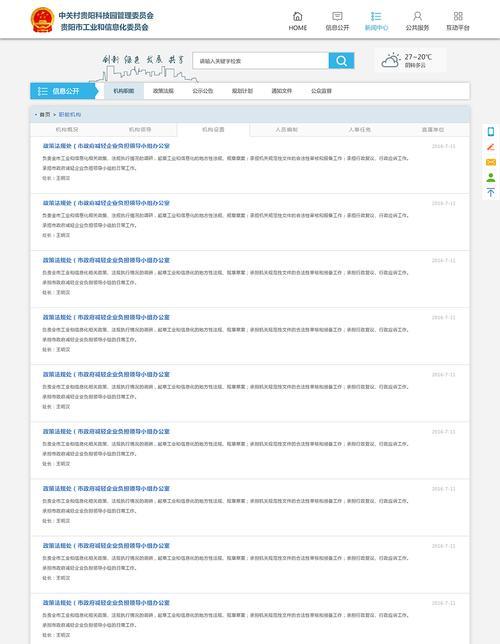This screenshot has height=644, width=500.
Task: Click the green user sidebar icon
Action: pos(491,177)
